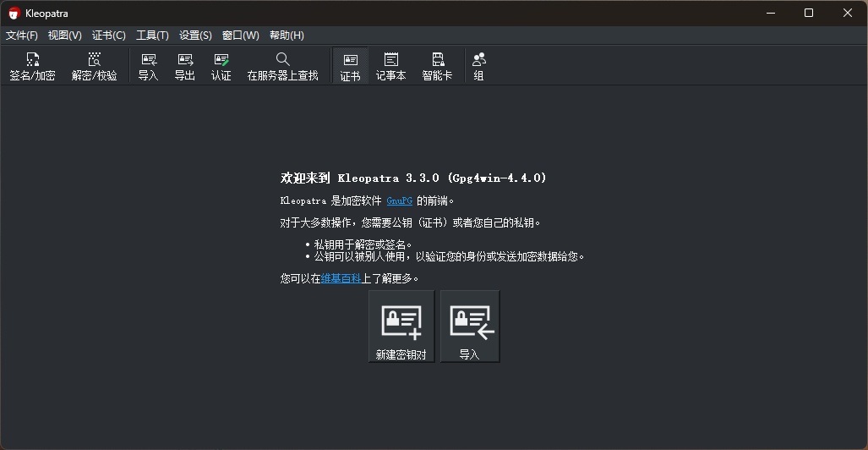Open the 设置(S) menu
868x450 pixels.
[x=195, y=36]
